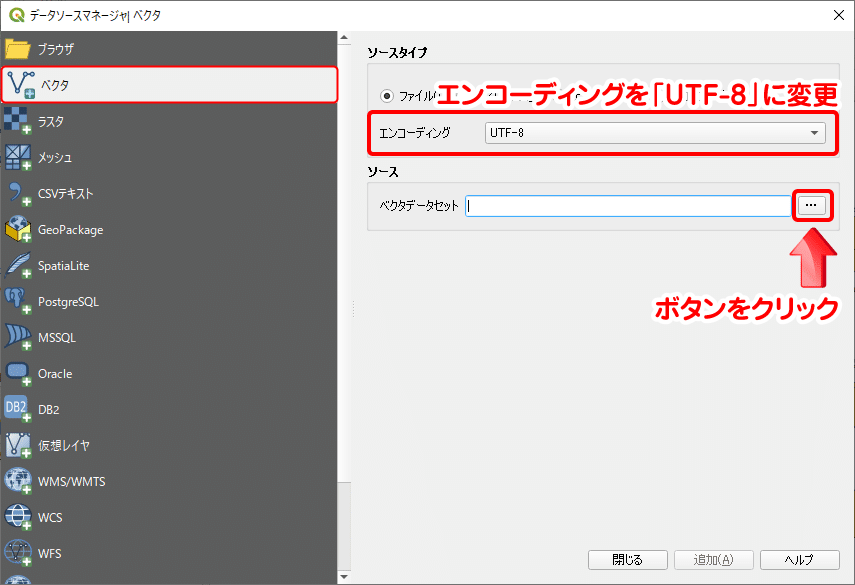Click the ヘルプ button
Image resolution: width=855 pixels, height=585 pixels.
pos(799,559)
